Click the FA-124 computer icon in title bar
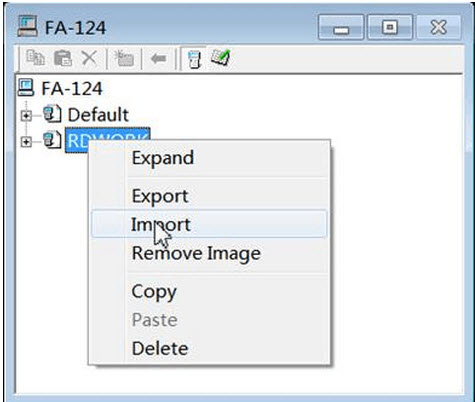475x402 pixels. [x=27, y=26]
